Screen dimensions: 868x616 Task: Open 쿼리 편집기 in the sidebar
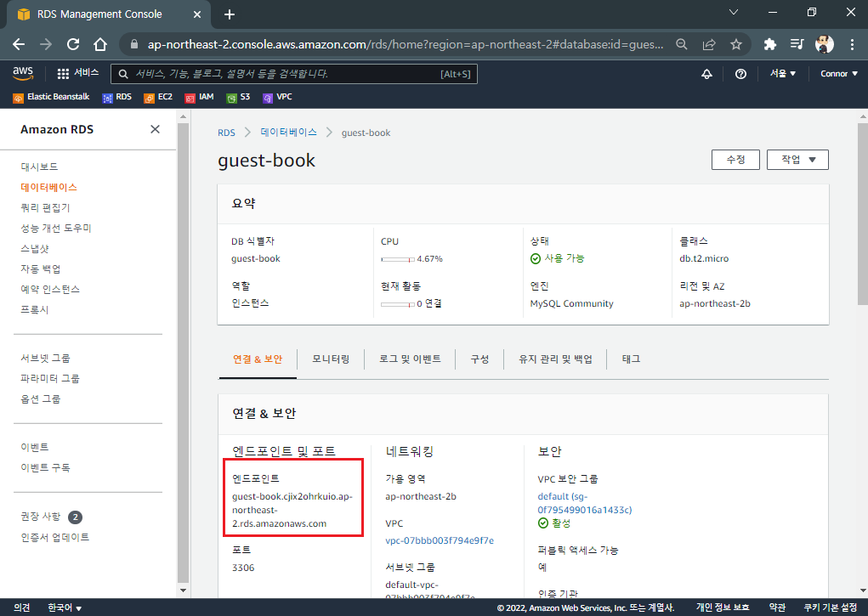(45, 207)
